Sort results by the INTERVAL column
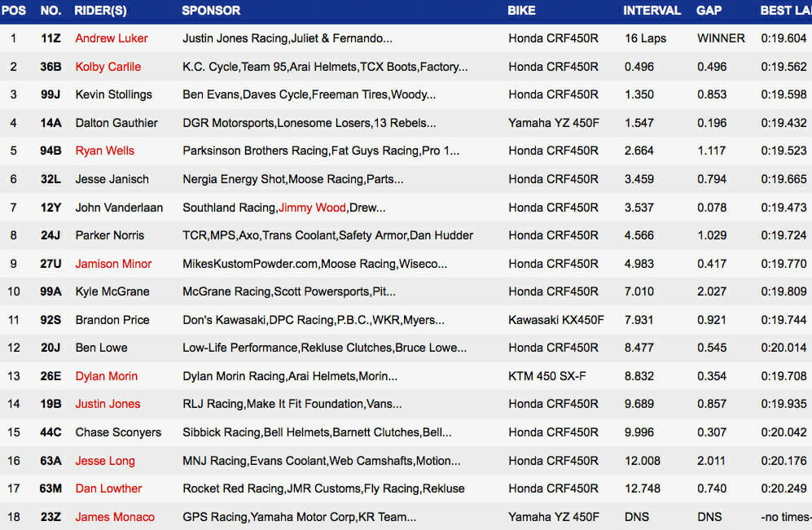The height and width of the screenshot is (530, 812). [x=652, y=11]
